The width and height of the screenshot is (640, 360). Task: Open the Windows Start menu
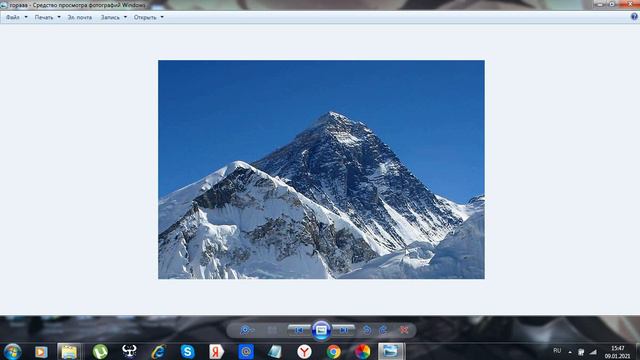(x=12, y=351)
